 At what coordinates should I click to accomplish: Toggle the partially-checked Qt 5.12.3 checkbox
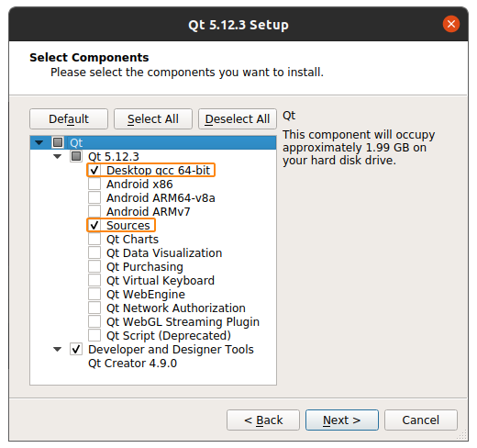click(x=76, y=156)
